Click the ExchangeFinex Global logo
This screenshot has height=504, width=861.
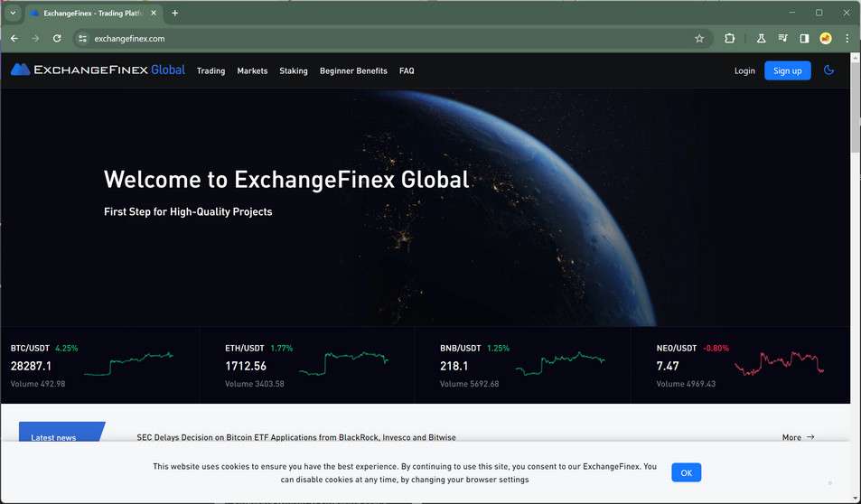click(98, 70)
